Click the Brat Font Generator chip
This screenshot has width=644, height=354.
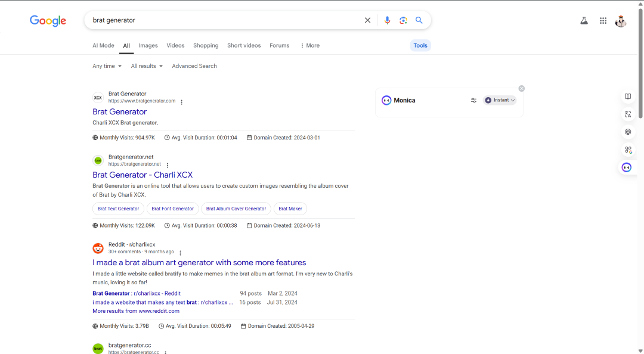point(172,209)
